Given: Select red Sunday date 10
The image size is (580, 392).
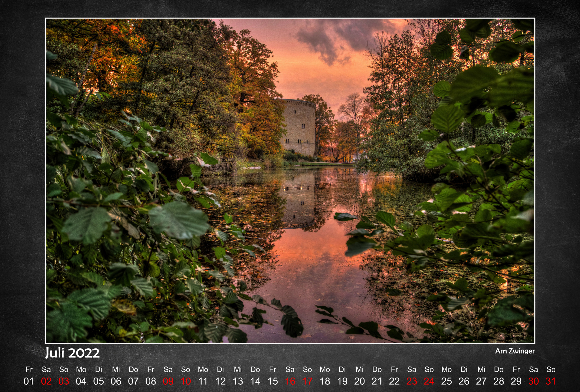Looking at the screenshot, I should pos(185,381).
